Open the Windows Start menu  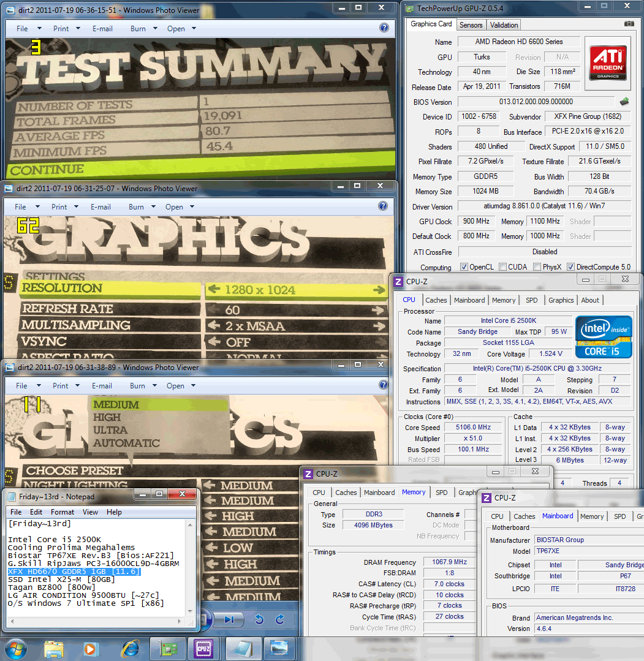pos(15,649)
